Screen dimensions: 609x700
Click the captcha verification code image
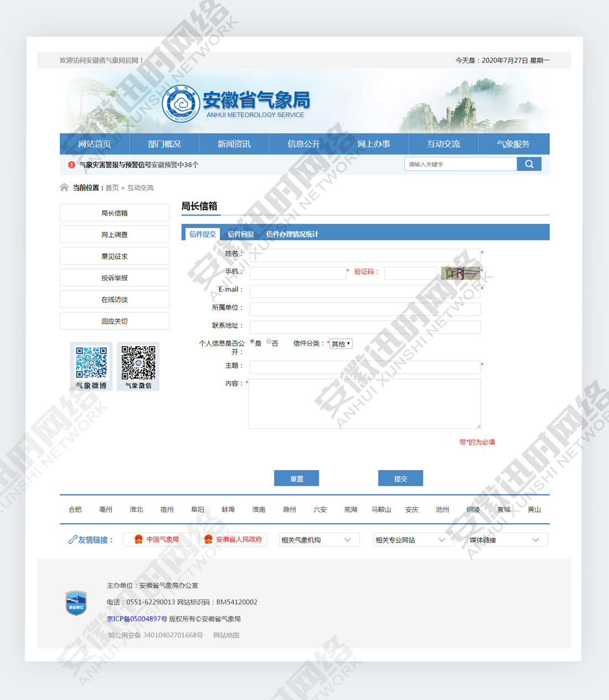click(460, 273)
